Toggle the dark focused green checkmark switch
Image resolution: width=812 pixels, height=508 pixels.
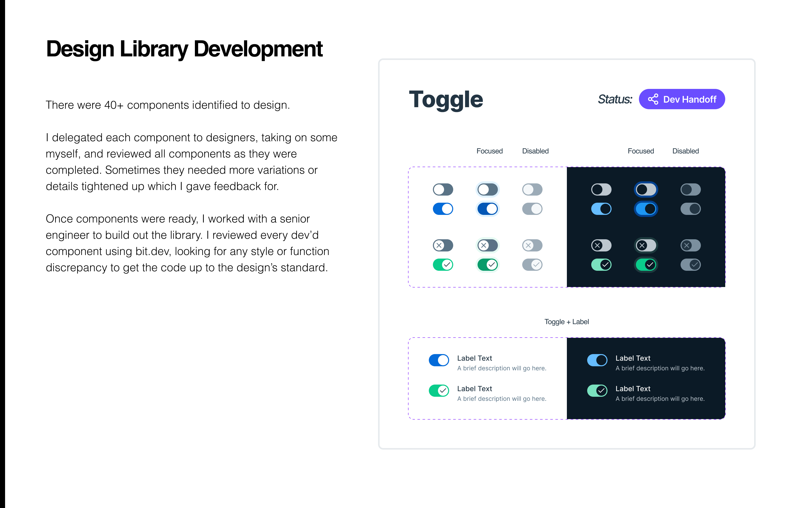[x=646, y=264]
